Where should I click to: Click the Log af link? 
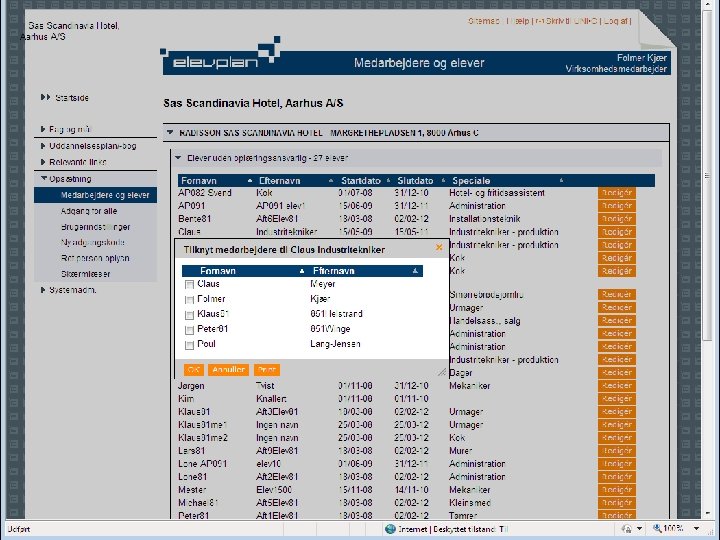pos(616,21)
